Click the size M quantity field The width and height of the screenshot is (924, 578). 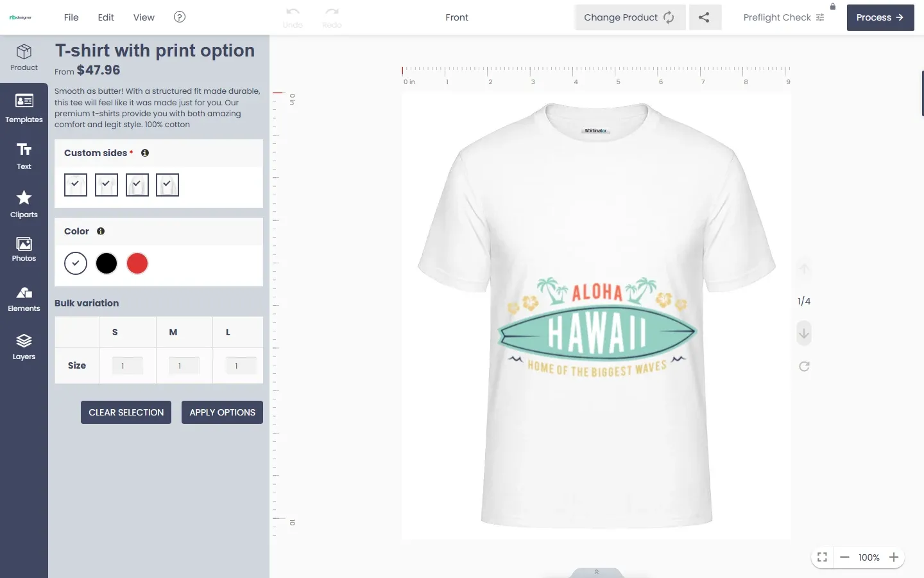[x=184, y=365]
